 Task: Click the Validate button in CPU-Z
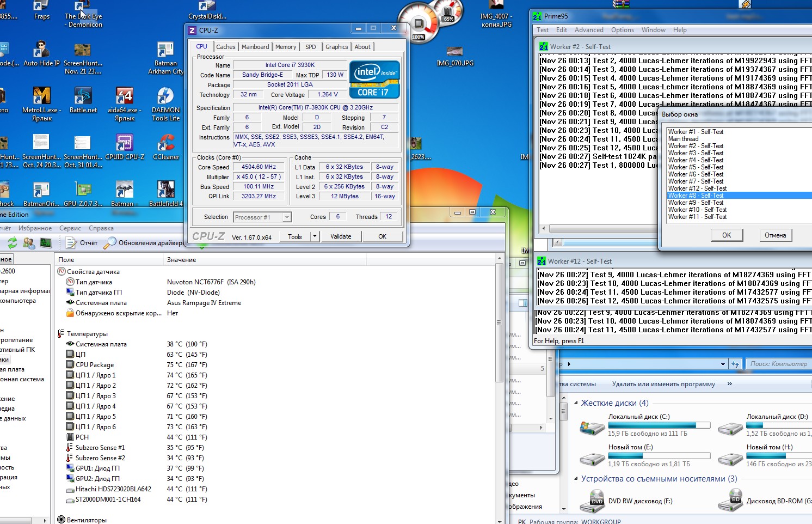tap(341, 236)
